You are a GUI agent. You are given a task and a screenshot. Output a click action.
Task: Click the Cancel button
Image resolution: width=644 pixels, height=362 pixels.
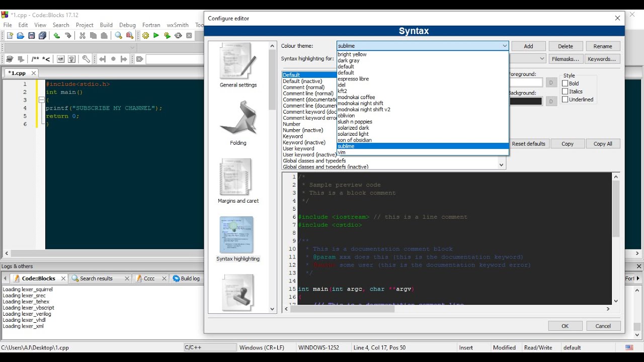coord(603,326)
